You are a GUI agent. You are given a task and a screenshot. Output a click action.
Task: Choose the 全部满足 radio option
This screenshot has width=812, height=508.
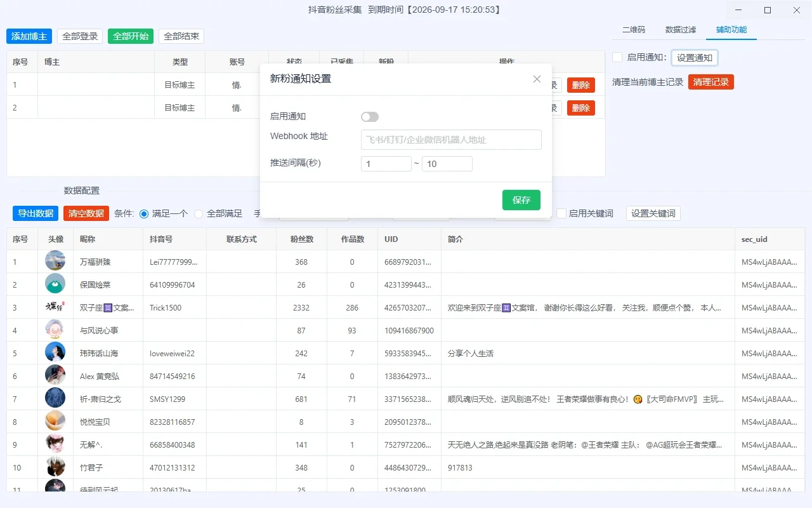click(199, 214)
